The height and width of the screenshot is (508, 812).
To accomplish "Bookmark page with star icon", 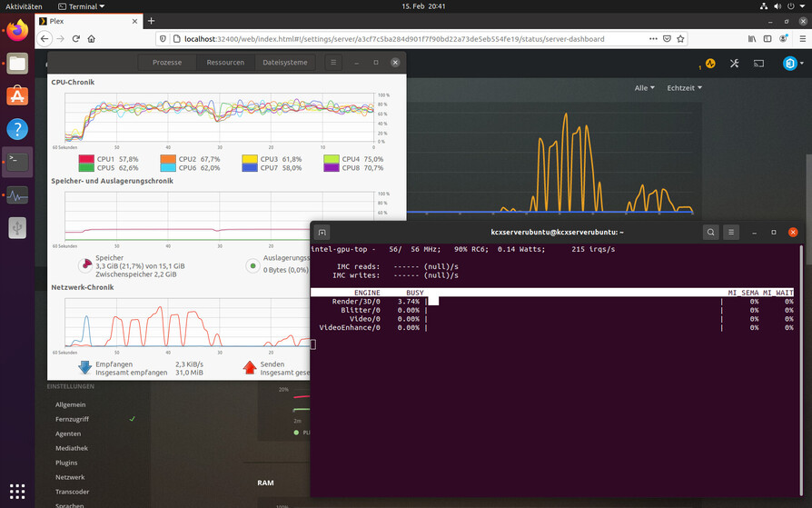I will 680,39.
